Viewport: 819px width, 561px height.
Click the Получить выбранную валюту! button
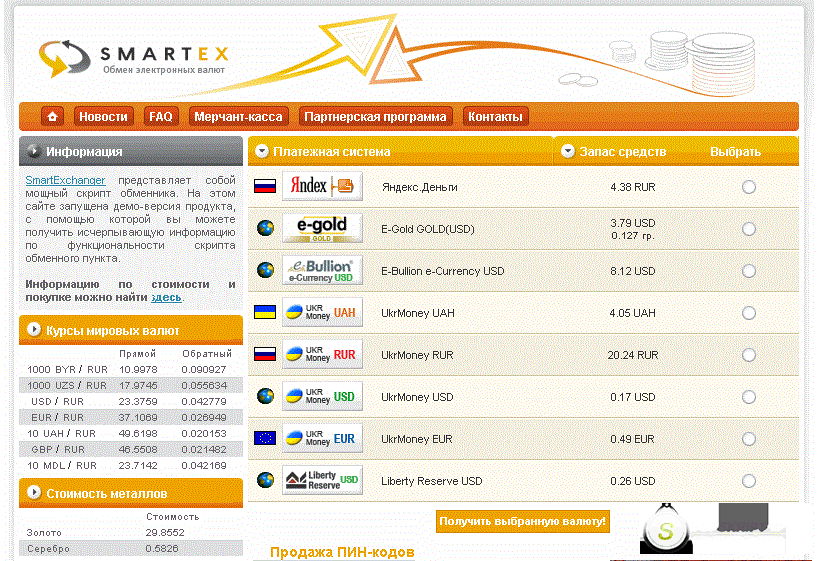pos(522,521)
